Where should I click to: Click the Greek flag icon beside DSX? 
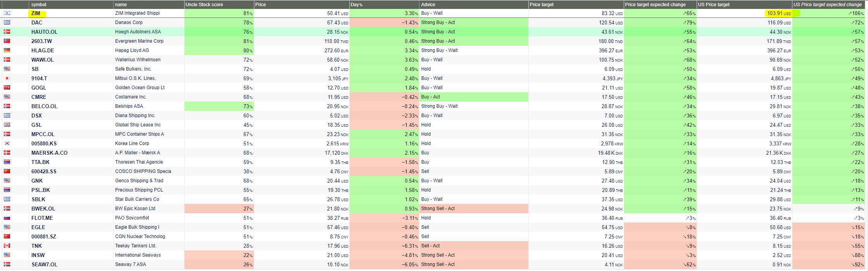point(7,116)
